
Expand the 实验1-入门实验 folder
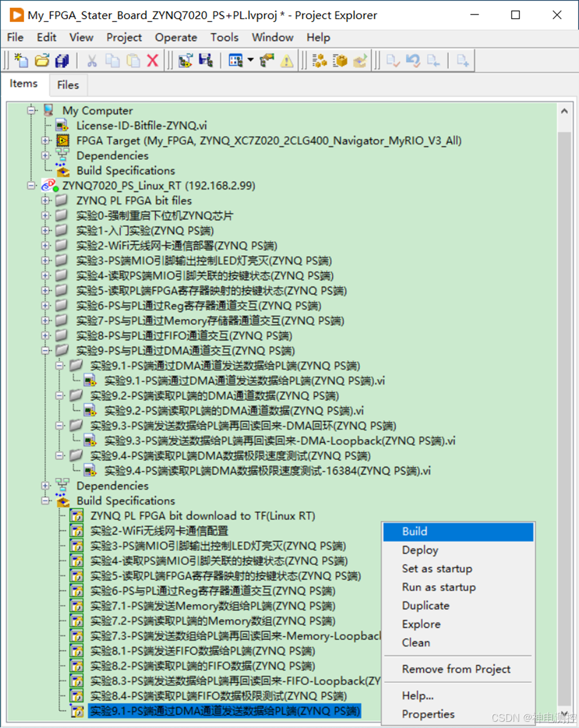click(46, 230)
